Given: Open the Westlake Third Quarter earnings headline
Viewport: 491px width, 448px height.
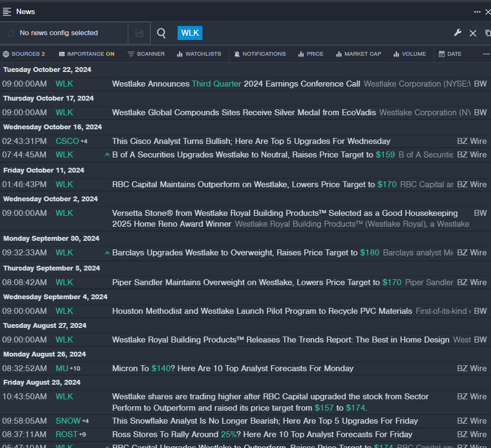Looking at the screenshot, I should [236, 84].
